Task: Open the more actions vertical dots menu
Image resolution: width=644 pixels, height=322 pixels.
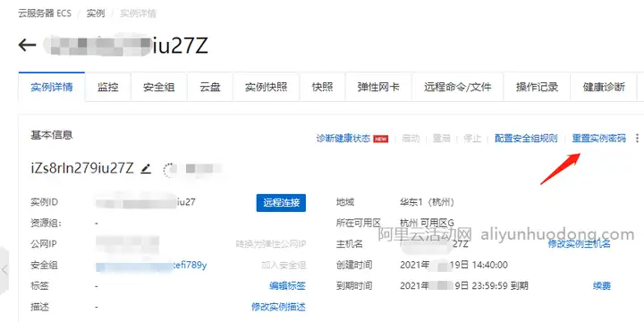Action: (x=637, y=139)
